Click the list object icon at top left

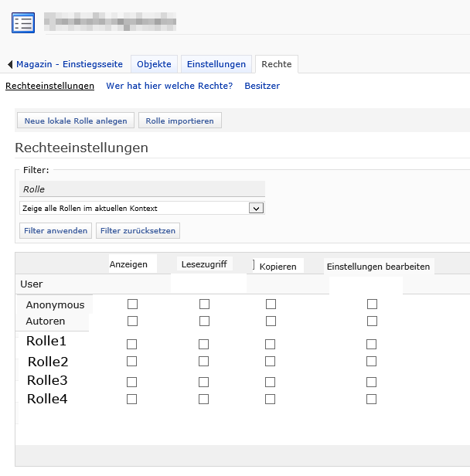[23, 22]
